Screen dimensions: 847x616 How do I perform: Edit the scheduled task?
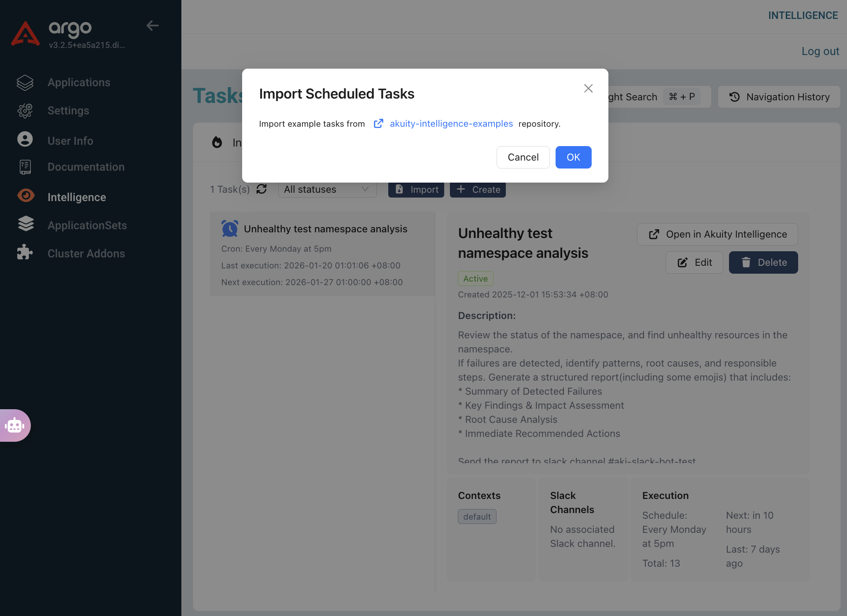point(694,262)
